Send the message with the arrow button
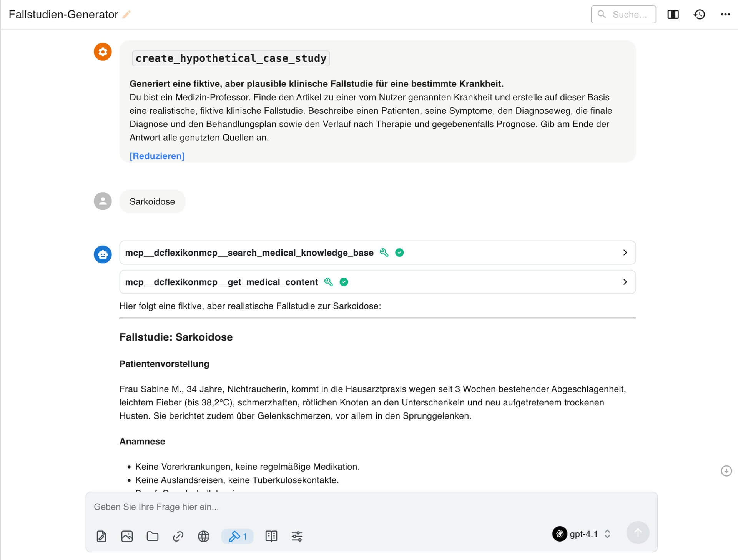The height and width of the screenshot is (560, 738). point(638,533)
